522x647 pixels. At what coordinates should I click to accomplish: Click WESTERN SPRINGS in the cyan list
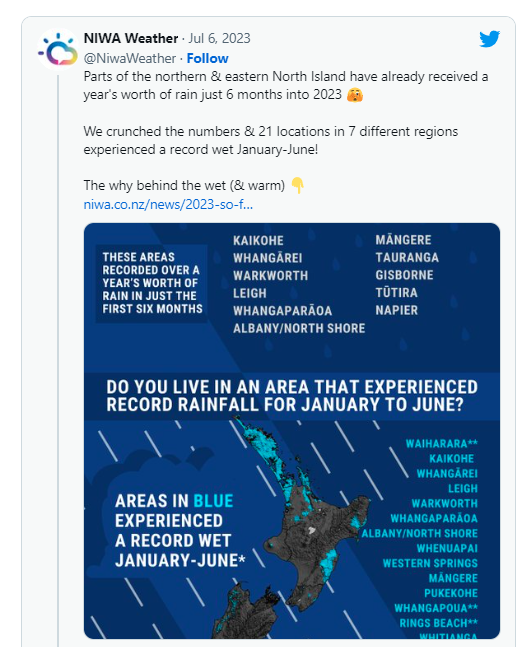pos(430,563)
